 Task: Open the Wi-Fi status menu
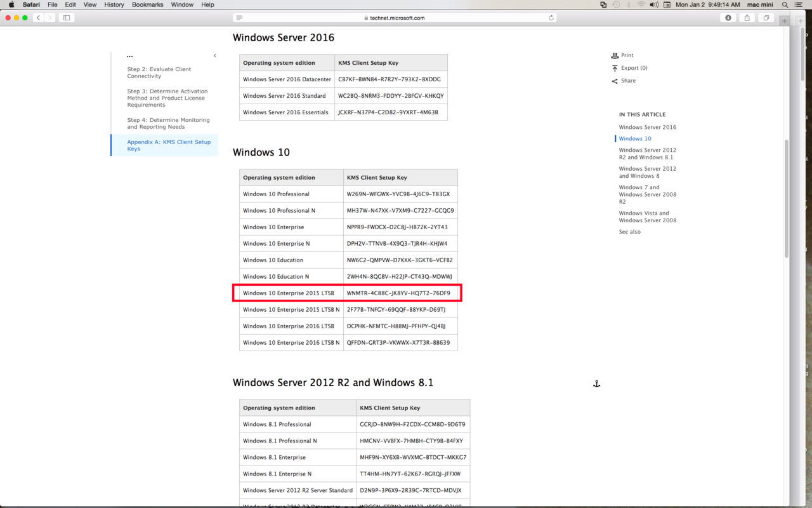coord(641,4)
